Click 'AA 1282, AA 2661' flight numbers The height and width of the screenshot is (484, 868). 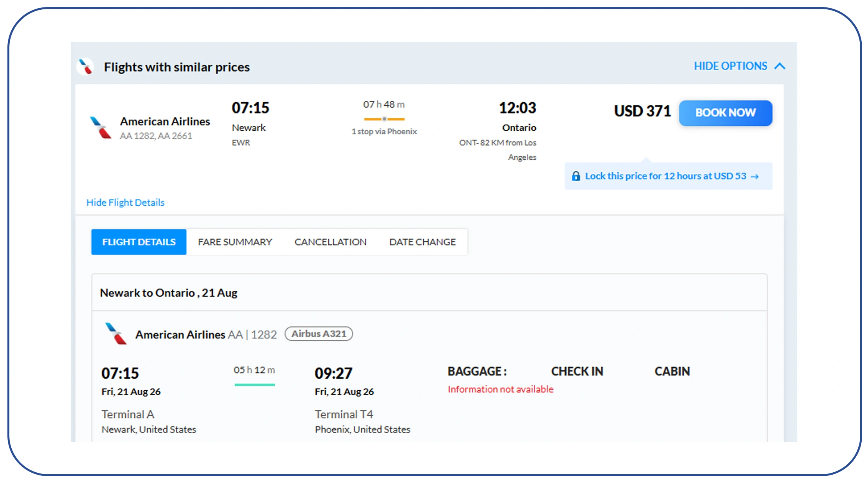pyautogui.click(x=156, y=136)
